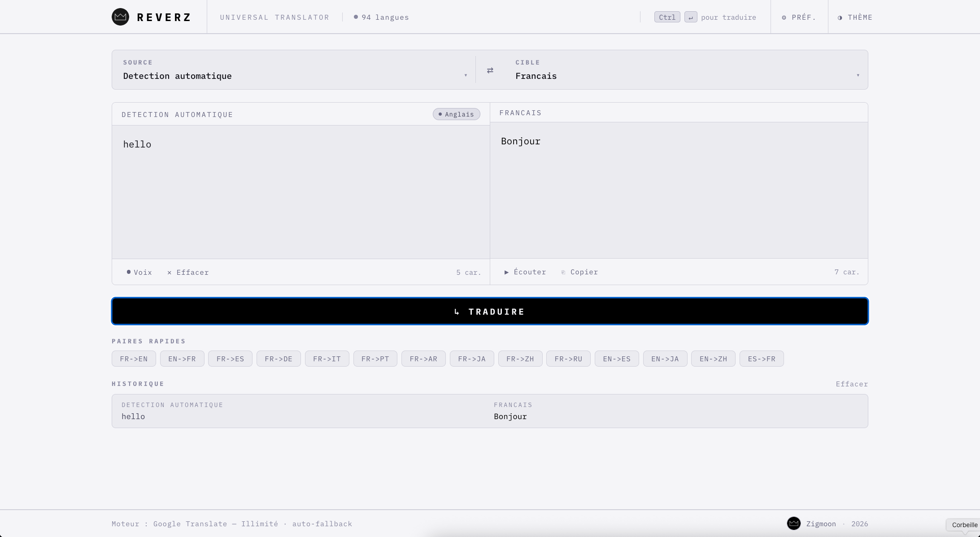Play translation with Écouter
980x537 pixels.
click(x=525, y=272)
